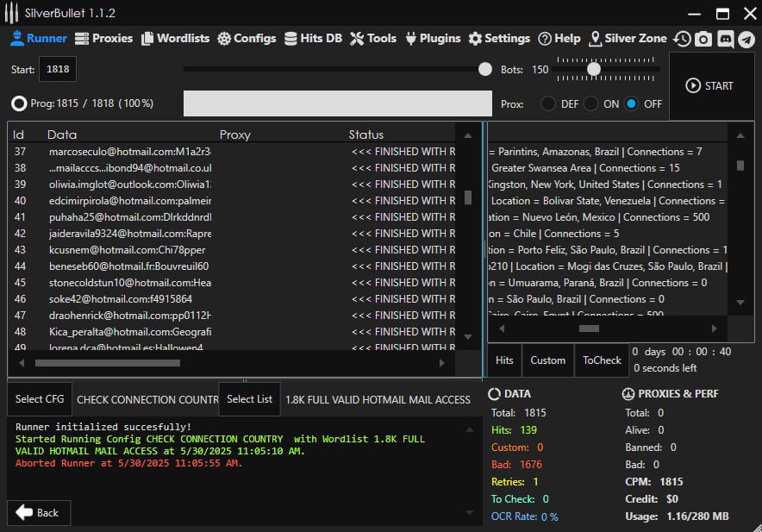Switch to the Hits tab
The height and width of the screenshot is (532, 762).
tap(504, 360)
